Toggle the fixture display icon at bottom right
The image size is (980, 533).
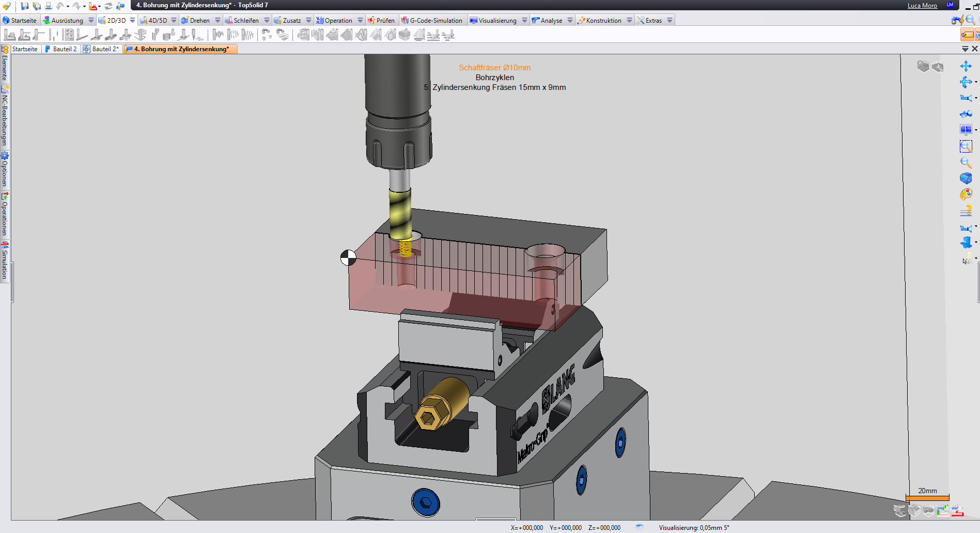[900, 511]
